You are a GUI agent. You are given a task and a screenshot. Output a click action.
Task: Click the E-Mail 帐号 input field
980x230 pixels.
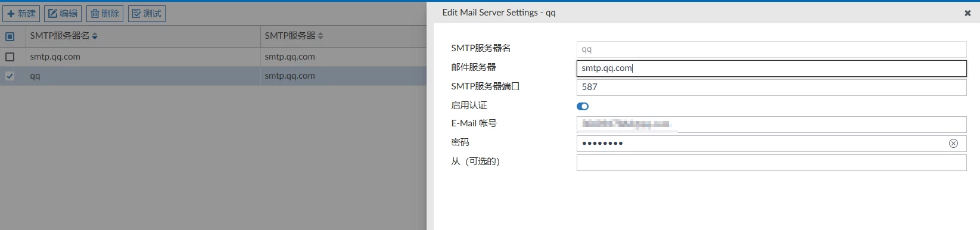click(771, 124)
